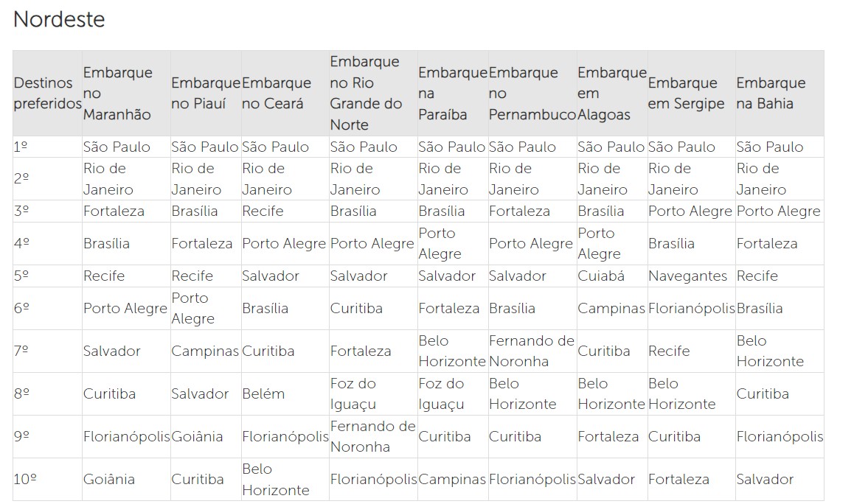The width and height of the screenshot is (854, 504).
Task: Click Goiânia in the Maranhão column
Action: (x=109, y=480)
